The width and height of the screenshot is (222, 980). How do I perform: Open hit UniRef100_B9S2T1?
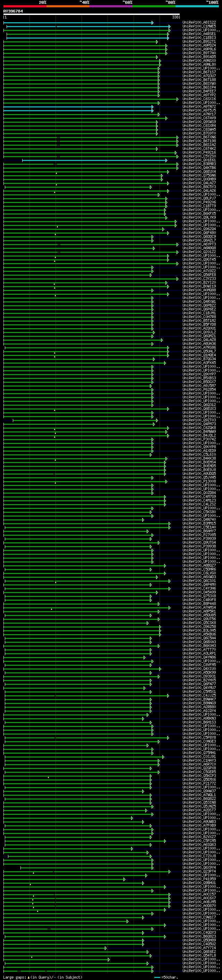199,41
